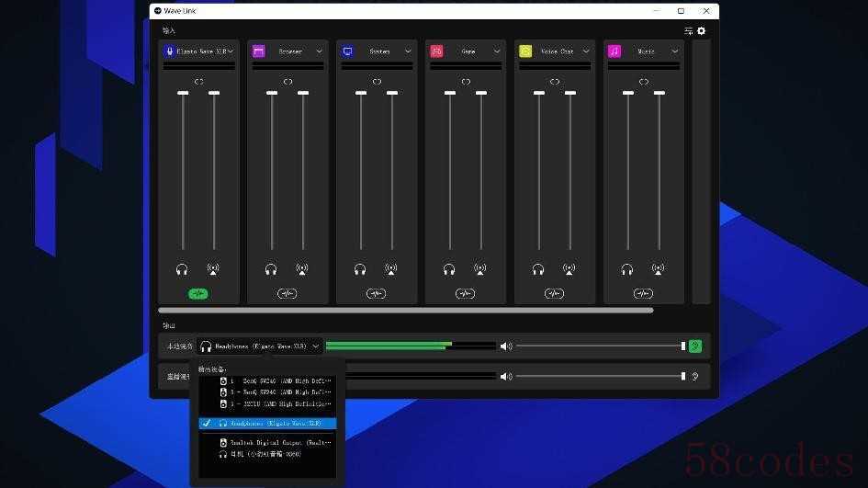Toggle the effects button on the System channel
The height and width of the screenshot is (488, 868).
(377, 293)
